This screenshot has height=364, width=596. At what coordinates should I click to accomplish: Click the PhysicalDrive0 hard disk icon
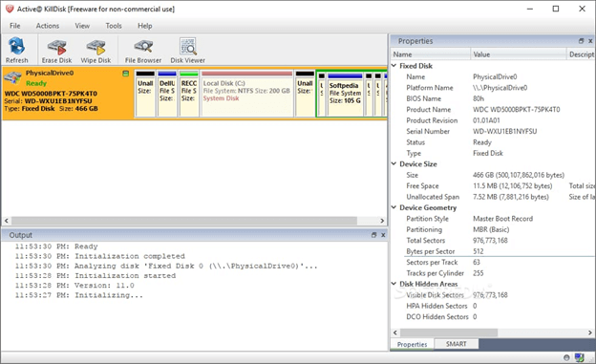click(x=12, y=77)
